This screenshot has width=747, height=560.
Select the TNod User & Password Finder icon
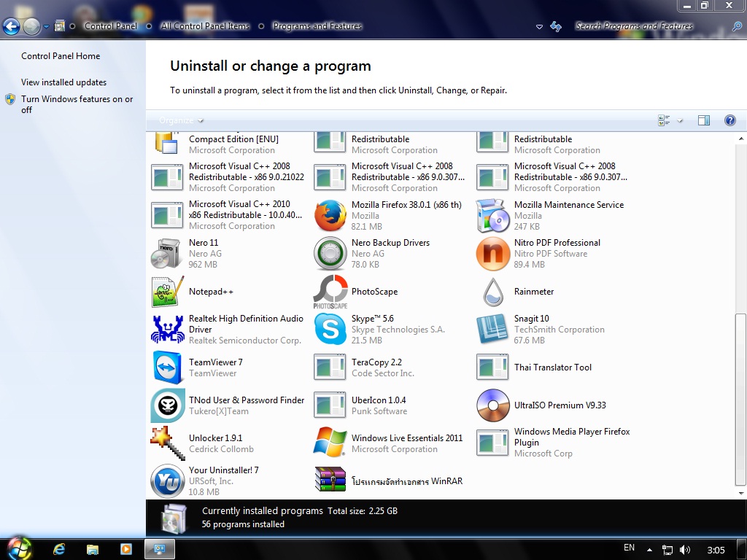coord(167,405)
